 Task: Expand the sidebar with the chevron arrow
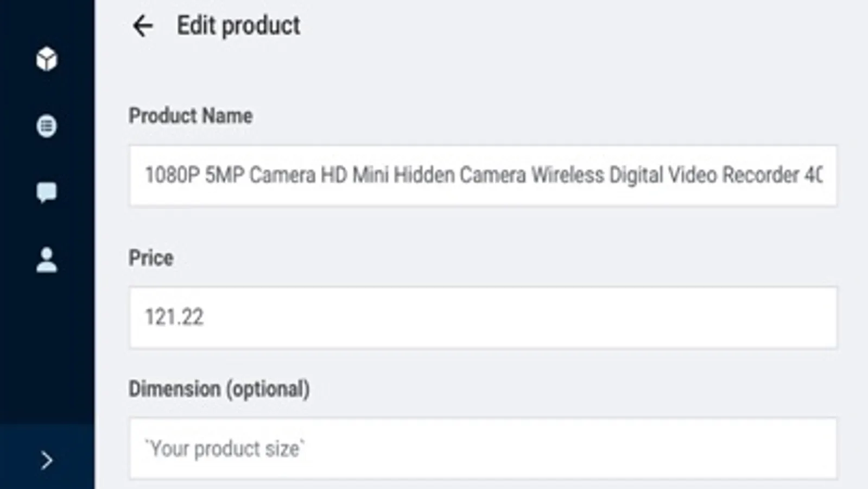[x=47, y=460]
